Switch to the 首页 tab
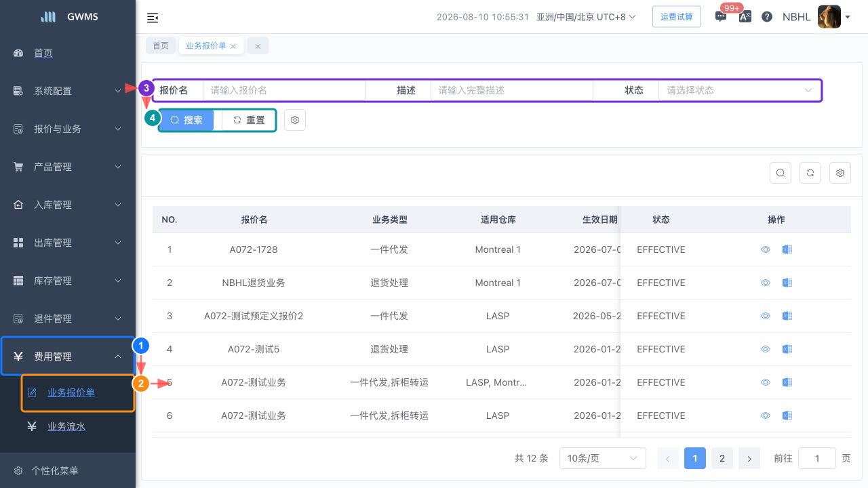Viewport: 868px width, 488px height. pyautogui.click(x=161, y=46)
